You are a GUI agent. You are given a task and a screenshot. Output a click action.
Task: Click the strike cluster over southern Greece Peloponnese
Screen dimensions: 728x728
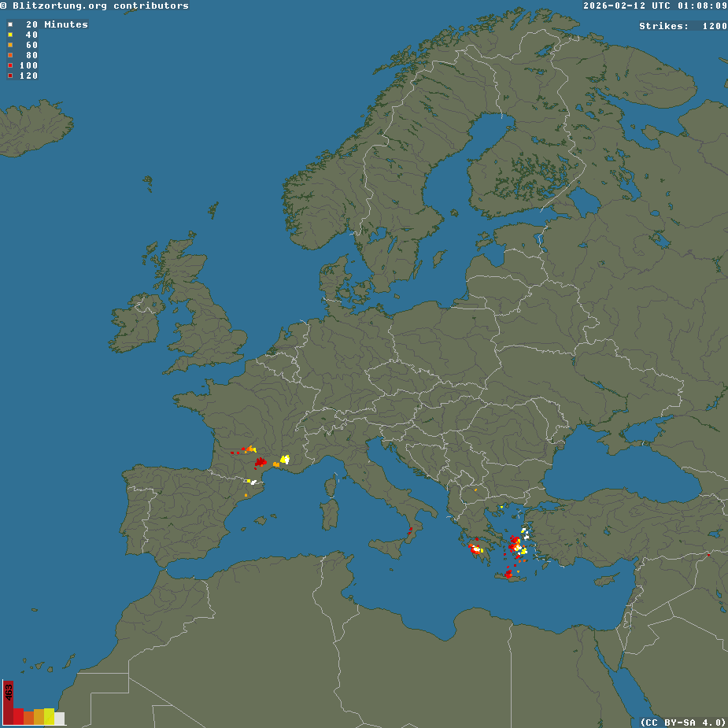(476, 549)
